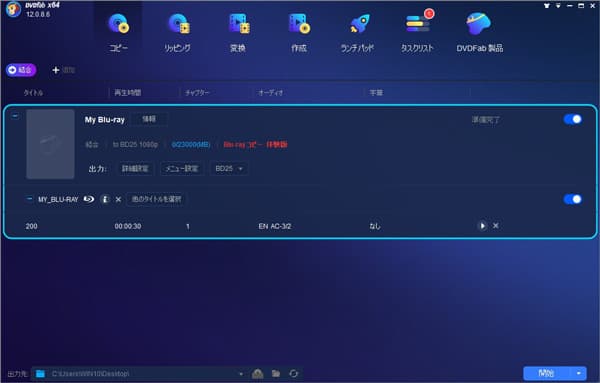Viewport: 600px width, 383px height.
Task: Toggle the My Blu-ray task switch
Action: click(573, 119)
